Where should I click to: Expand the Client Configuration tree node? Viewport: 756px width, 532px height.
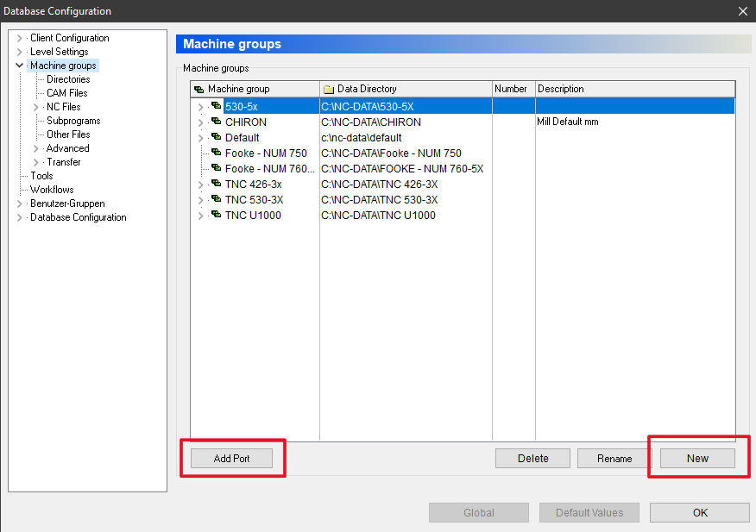point(19,38)
